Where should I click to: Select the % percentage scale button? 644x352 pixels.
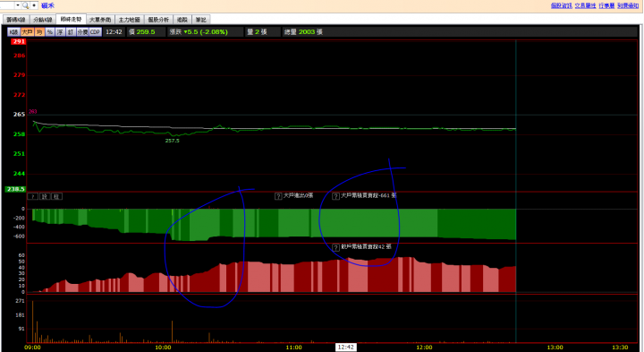pos(50,32)
